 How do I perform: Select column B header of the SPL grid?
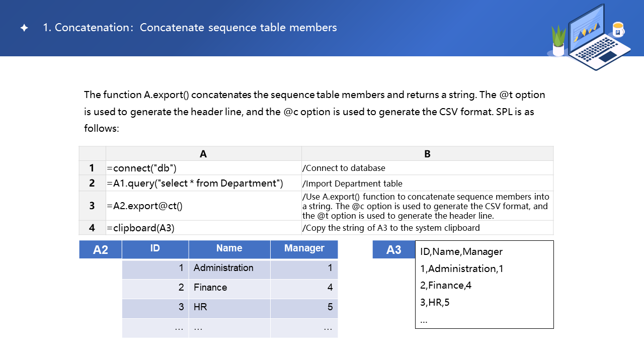point(427,154)
